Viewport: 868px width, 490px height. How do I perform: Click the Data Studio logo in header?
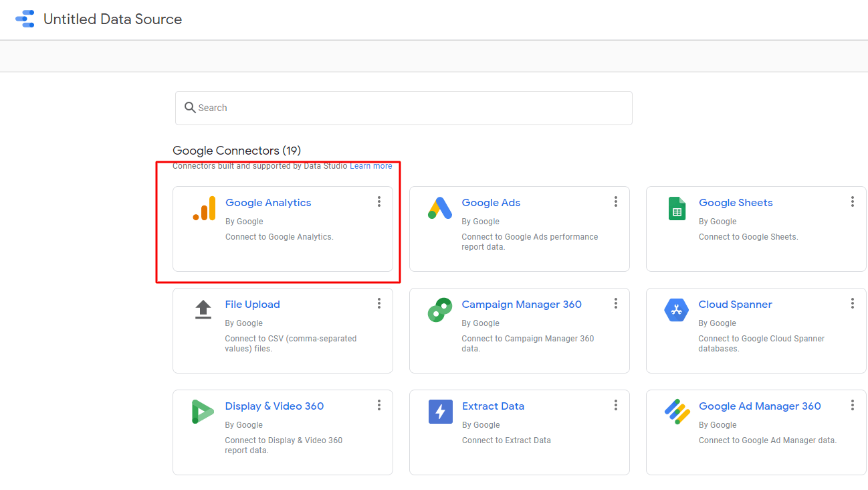[x=24, y=19]
